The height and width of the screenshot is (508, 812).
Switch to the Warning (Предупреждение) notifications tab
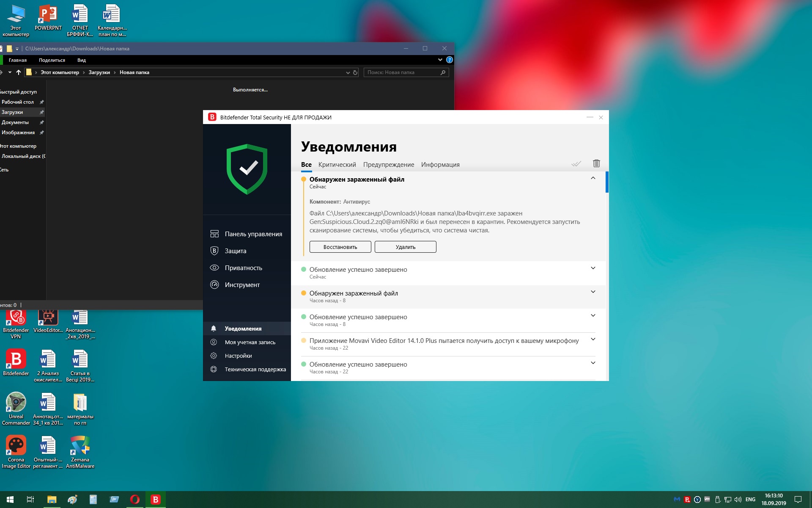388,165
